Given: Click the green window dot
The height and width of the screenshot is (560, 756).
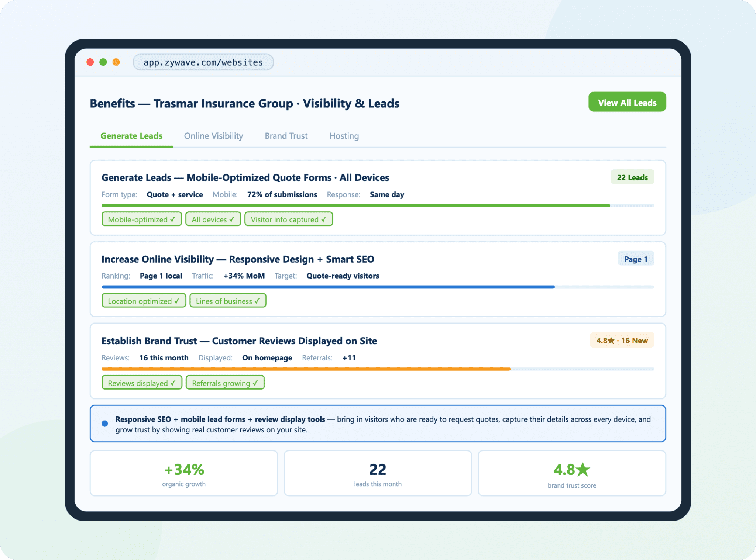Looking at the screenshot, I should 103,62.
